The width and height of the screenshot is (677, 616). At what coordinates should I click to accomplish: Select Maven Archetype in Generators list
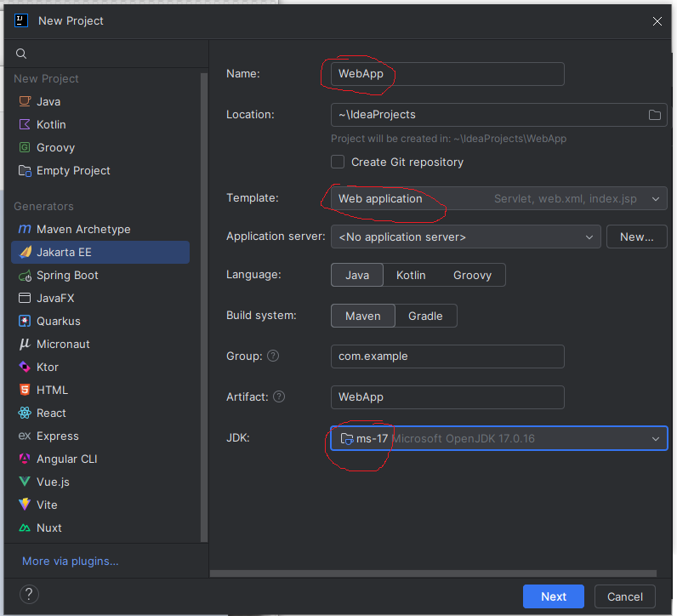pyautogui.click(x=83, y=230)
